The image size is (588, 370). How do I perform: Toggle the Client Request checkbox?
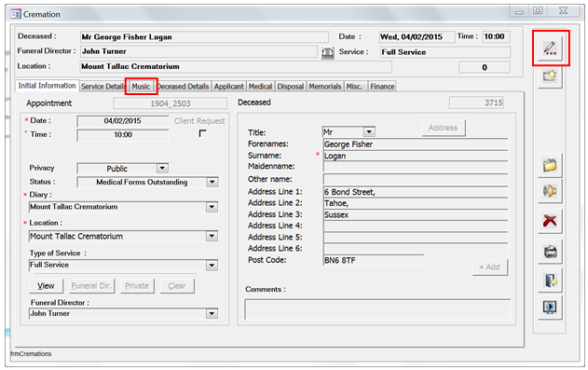click(202, 133)
